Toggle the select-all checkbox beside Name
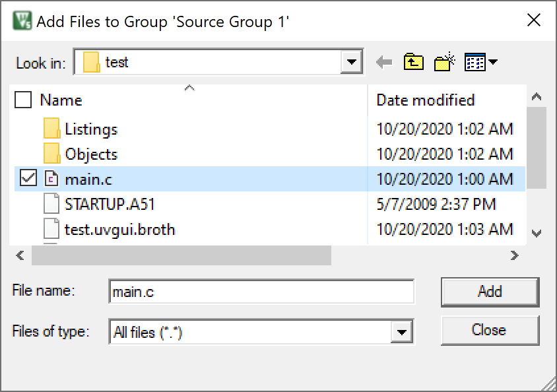 23,100
